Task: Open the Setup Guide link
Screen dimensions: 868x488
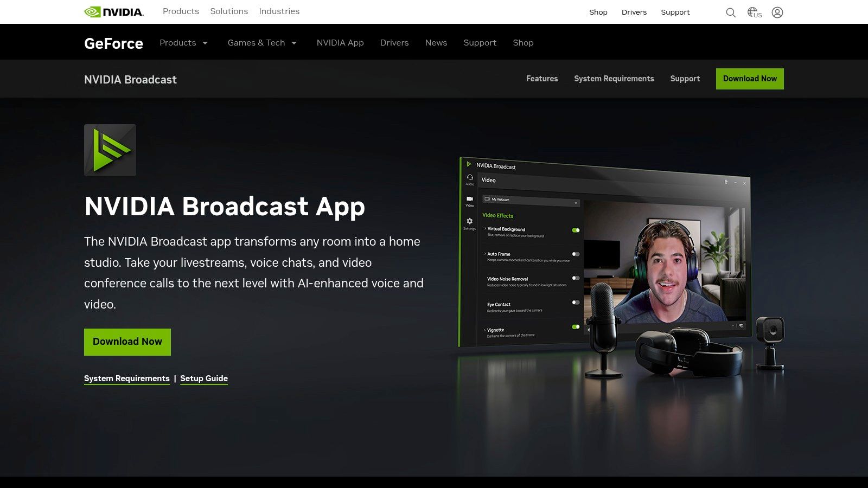Action: click(204, 378)
